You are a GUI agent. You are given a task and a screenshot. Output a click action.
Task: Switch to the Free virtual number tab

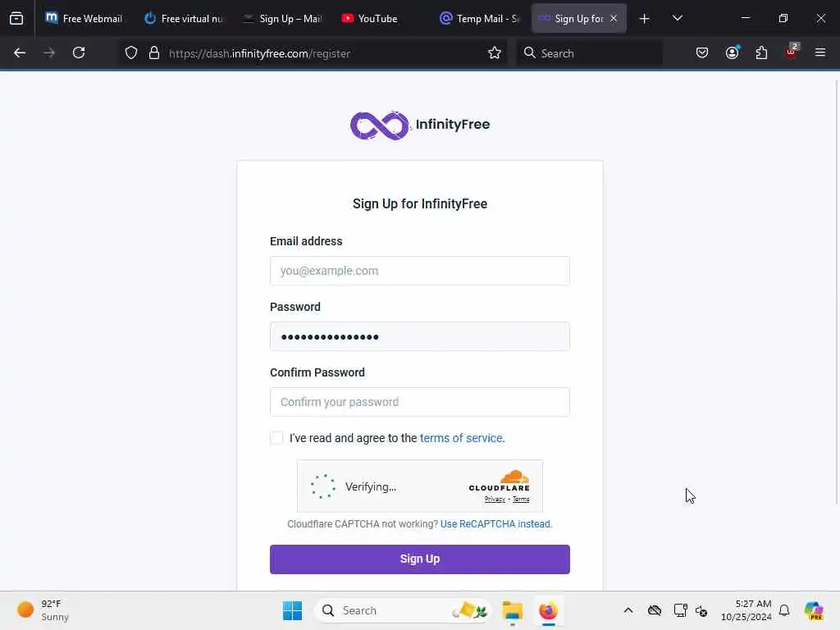click(183, 19)
